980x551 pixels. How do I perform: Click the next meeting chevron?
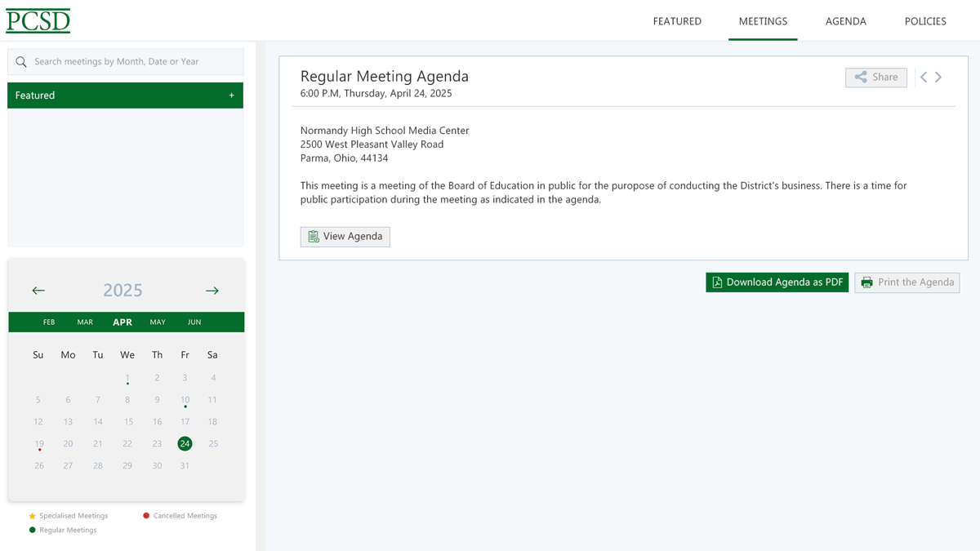[x=938, y=77]
